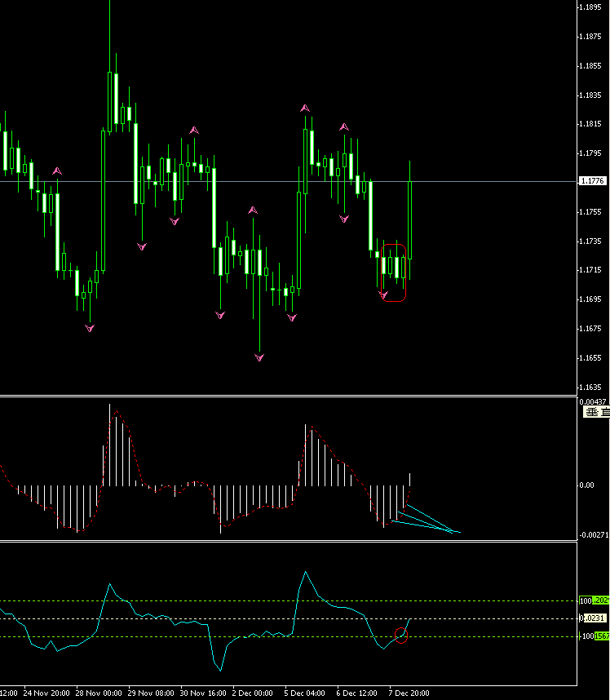Click the green -100 level label on the scale
The height and width of the screenshot is (700, 610).
[x=594, y=636]
